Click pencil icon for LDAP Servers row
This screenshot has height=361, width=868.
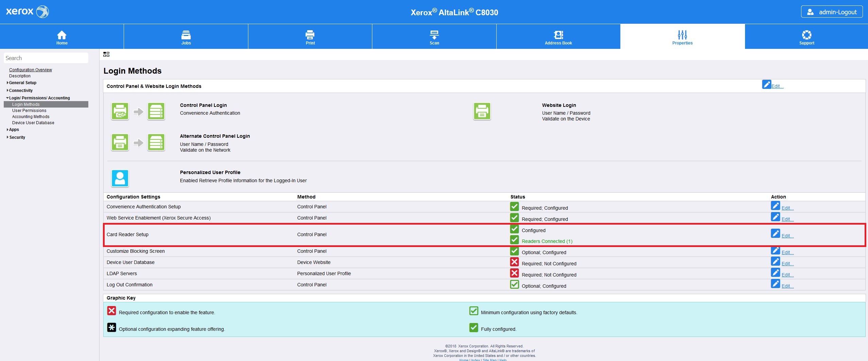coord(775,273)
